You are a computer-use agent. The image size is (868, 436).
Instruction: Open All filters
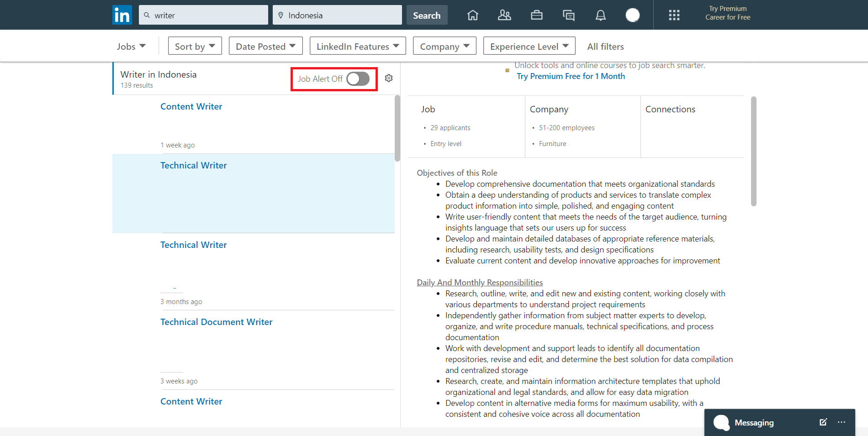pyautogui.click(x=605, y=46)
